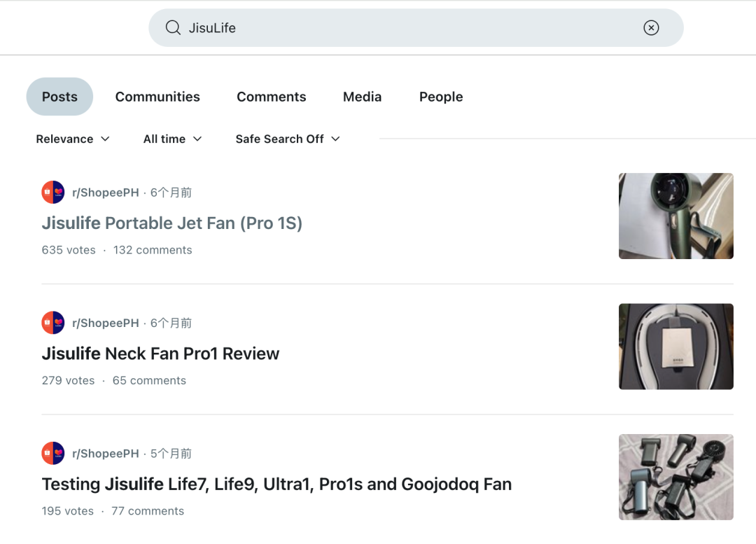Open Testing Jisulife Life7, Life9 post

tap(276, 484)
